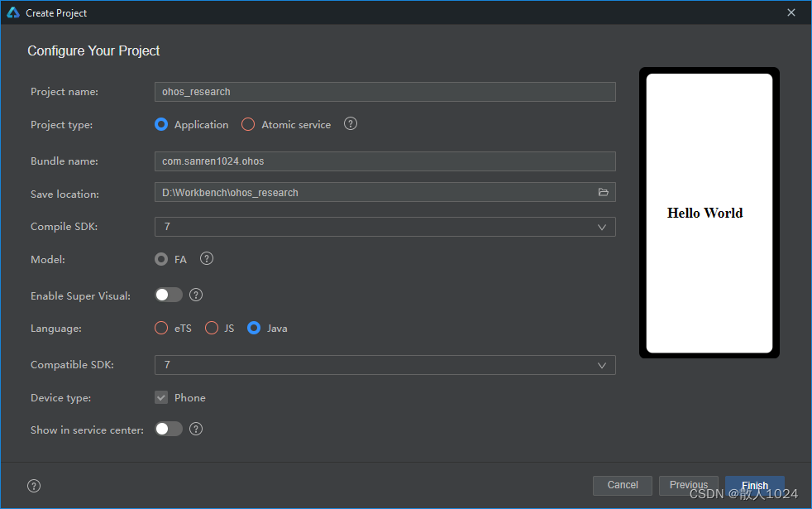812x509 pixels.
Task: Toggle the Phone device type checkbox
Action: pyautogui.click(x=161, y=397)
